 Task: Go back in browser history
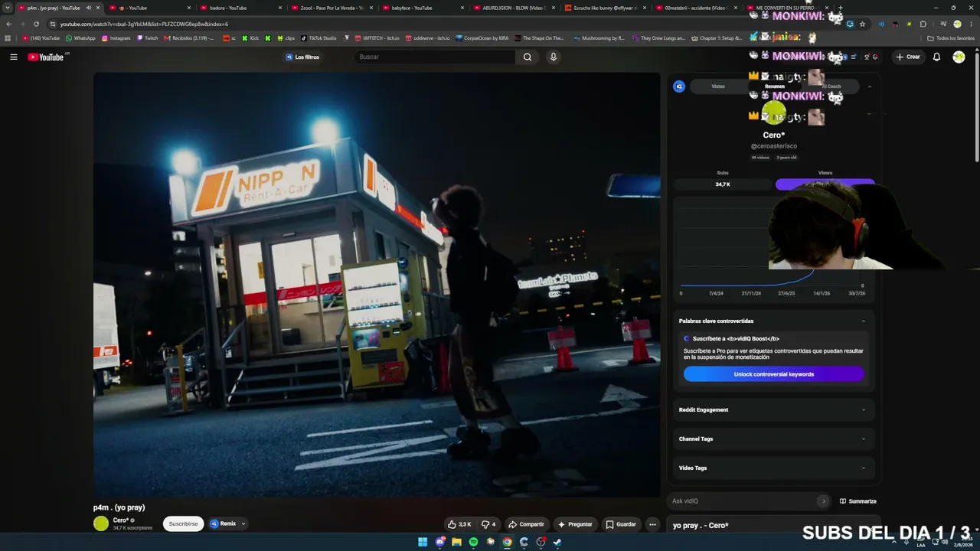pyautogui.click(x=8, y=24)
